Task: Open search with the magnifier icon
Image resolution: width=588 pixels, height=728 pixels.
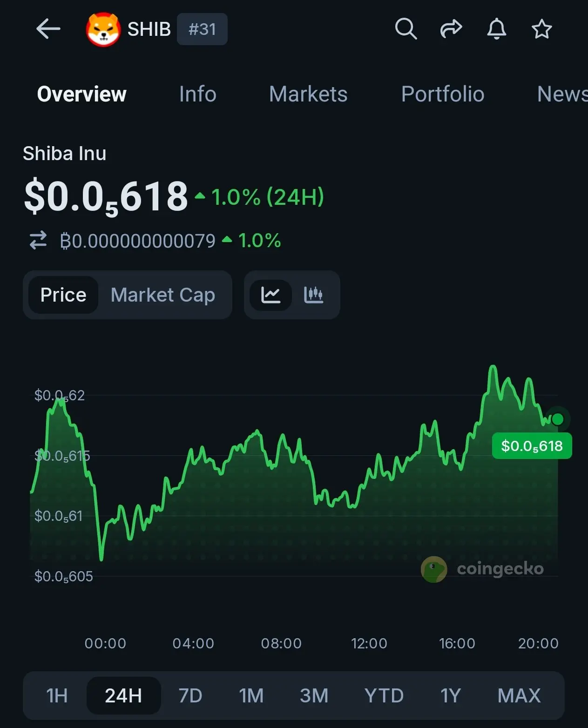Action: point(406,29)
